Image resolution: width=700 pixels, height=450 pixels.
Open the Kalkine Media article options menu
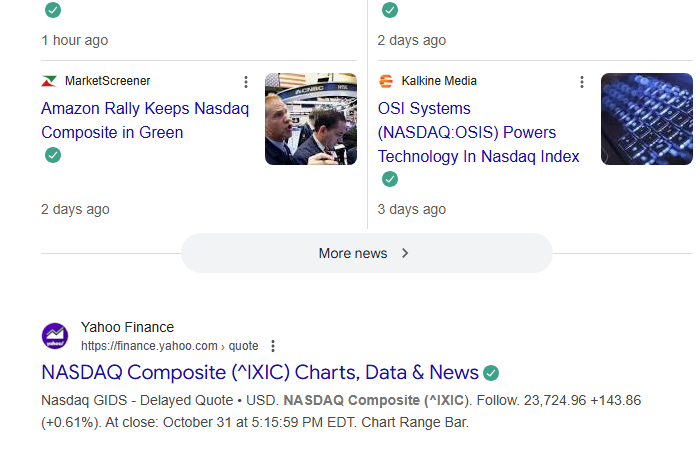tap(581, 82)
